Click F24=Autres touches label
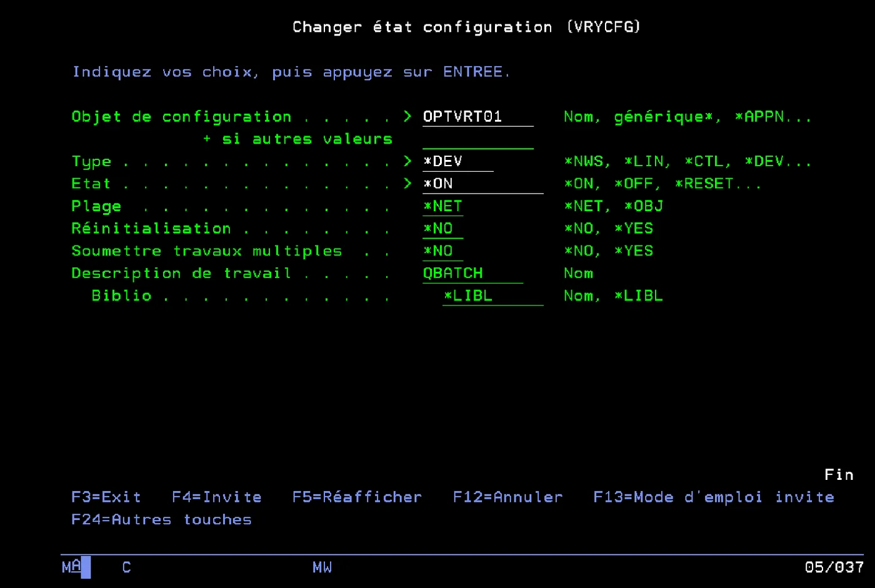The width and height of the screenshot is (875, 588). pos(161,520)
